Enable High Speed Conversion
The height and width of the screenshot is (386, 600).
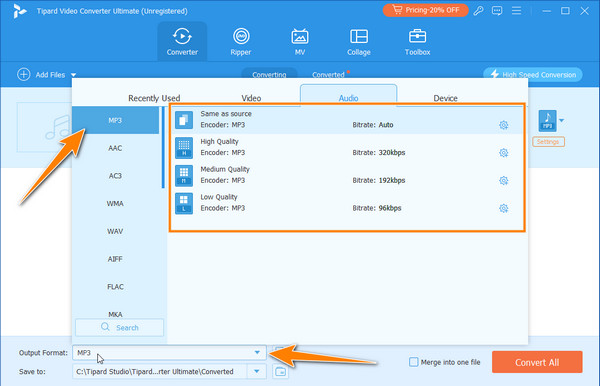pos(533,75)
